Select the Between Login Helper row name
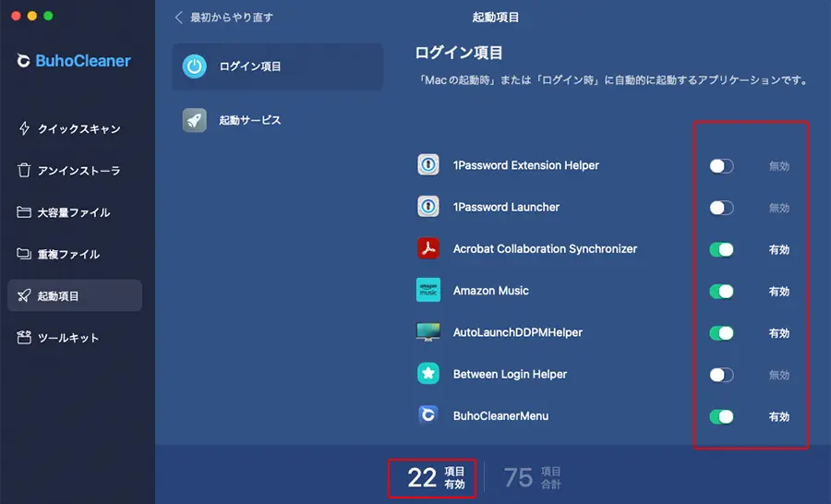 click(x=510, y=374)
